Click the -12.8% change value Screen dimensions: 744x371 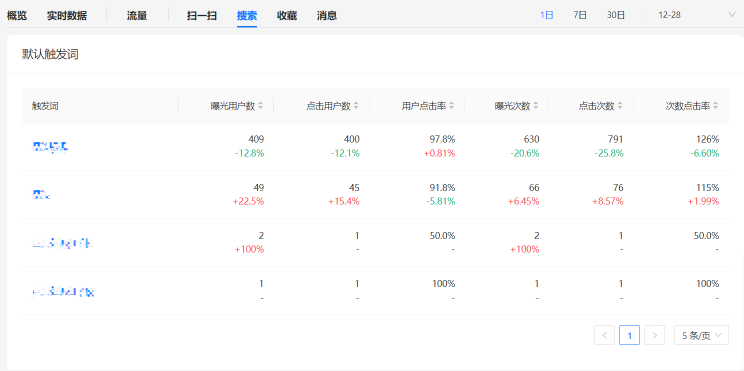pos(250,153)
